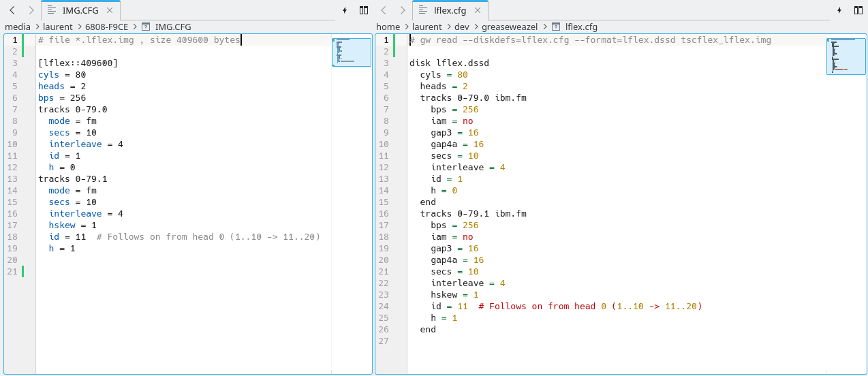
Task: Click 'tracks 0-79.0' in IMG.CFG
Action: [x=72, y=110]
